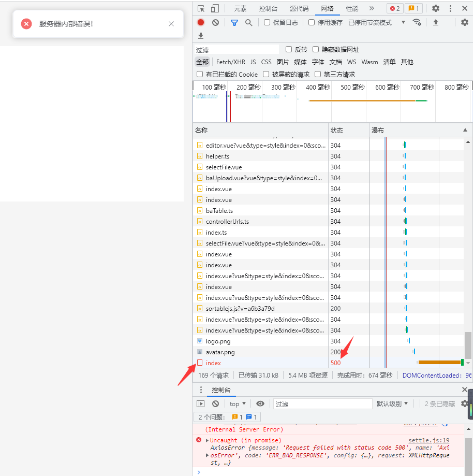Create live expression with eye icon
473x476 pixels.
pos(260,403)
